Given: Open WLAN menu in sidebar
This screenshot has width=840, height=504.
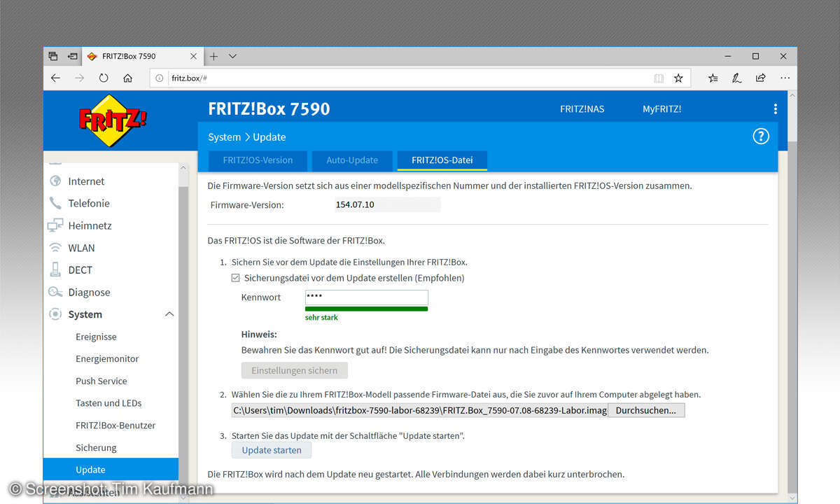Looking at the screenshot, I should (81, 248).
